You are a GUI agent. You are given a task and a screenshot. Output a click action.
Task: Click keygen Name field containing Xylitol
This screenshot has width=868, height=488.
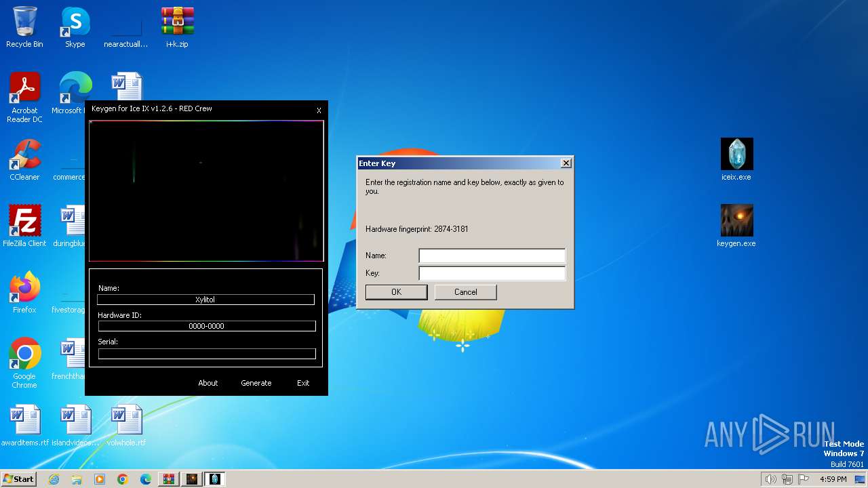[x=205, y=300]
